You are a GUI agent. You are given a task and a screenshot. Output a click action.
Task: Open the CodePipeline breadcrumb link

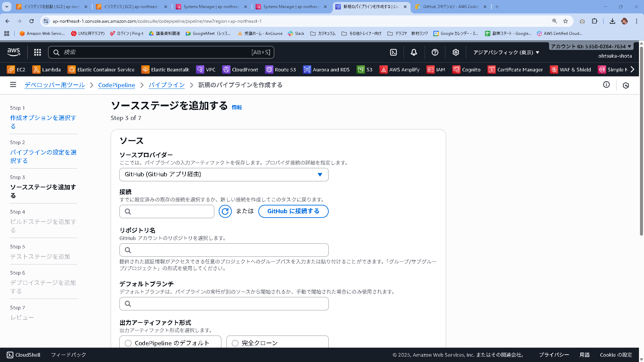[x=116, y=85]
